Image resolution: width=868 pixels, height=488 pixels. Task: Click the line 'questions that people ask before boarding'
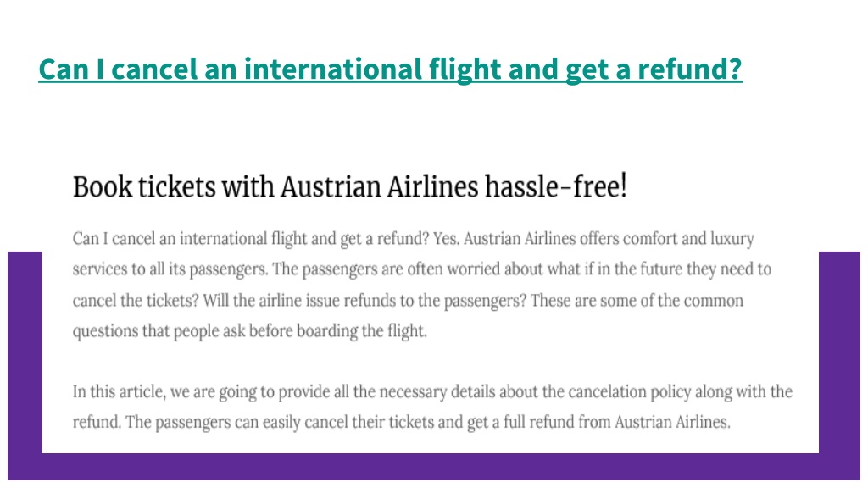(250, 331)
